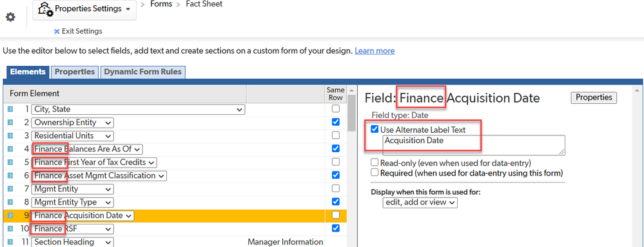Click the Properties button beside field title

tap(594, 97)
